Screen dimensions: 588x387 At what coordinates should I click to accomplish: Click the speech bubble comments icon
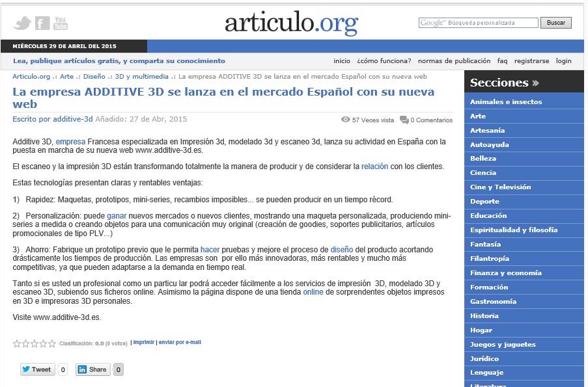pos(404,120)
